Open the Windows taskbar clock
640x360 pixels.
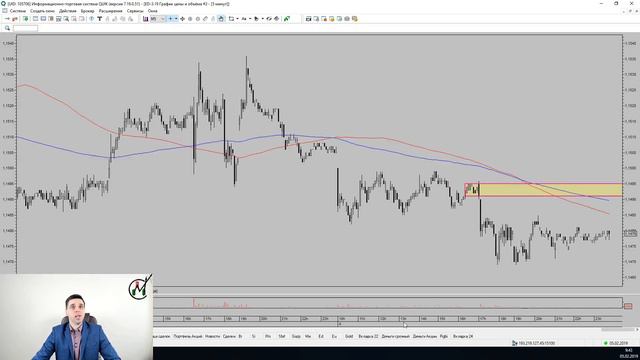pos(628,353)
